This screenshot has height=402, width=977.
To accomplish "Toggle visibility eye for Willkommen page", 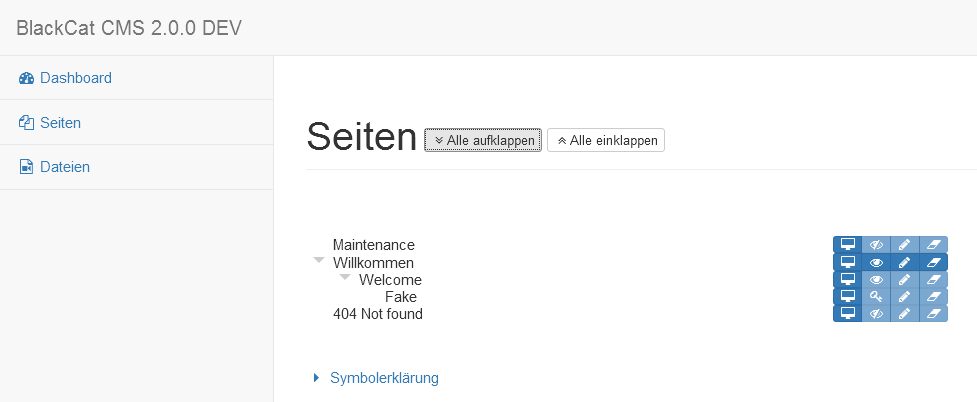I will click(x=876, y=262).
